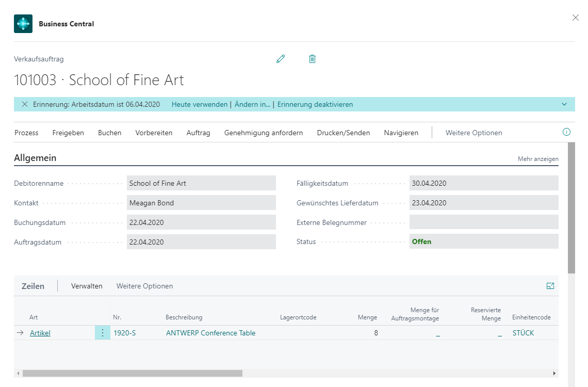Open the Vorbereiten menu
This screenshot has width=588, height=387.
[154, 133]
